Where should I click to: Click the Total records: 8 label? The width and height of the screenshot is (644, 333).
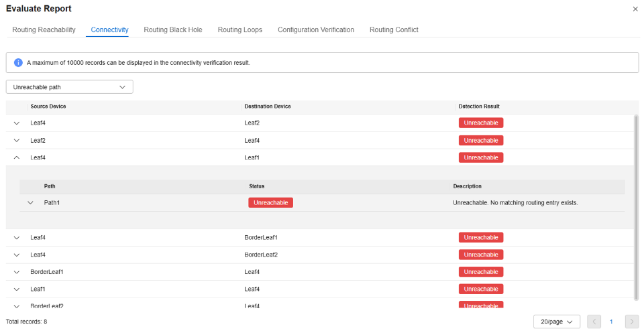click(x=26, y=322)
